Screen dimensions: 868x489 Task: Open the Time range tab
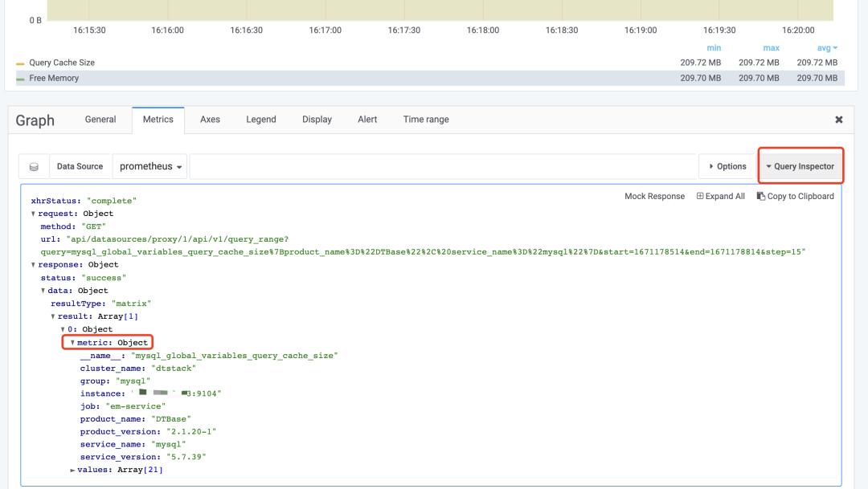(x=426, y=120)
